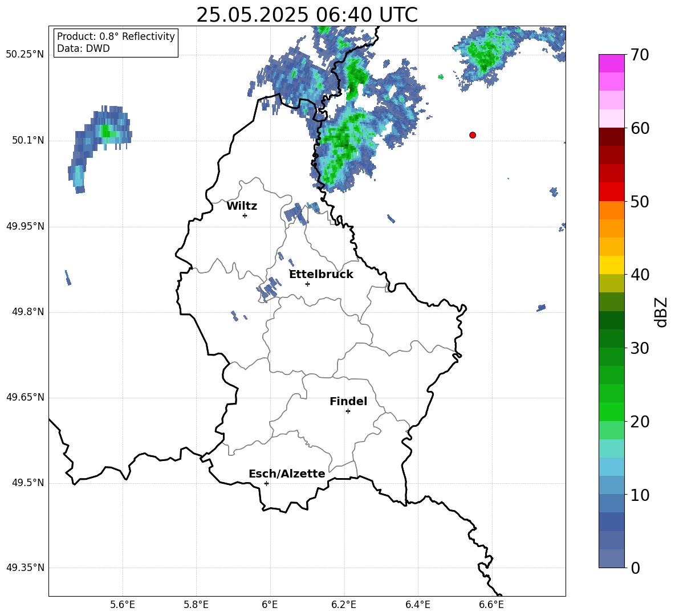Click the 10 tick on colorbar
Image resolution: width=675 pixels, height=616 pixels.
[x=640, y=495]
